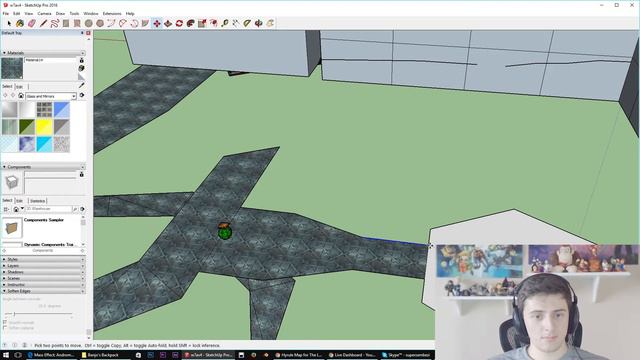Open the Help menu

(130, 13)
